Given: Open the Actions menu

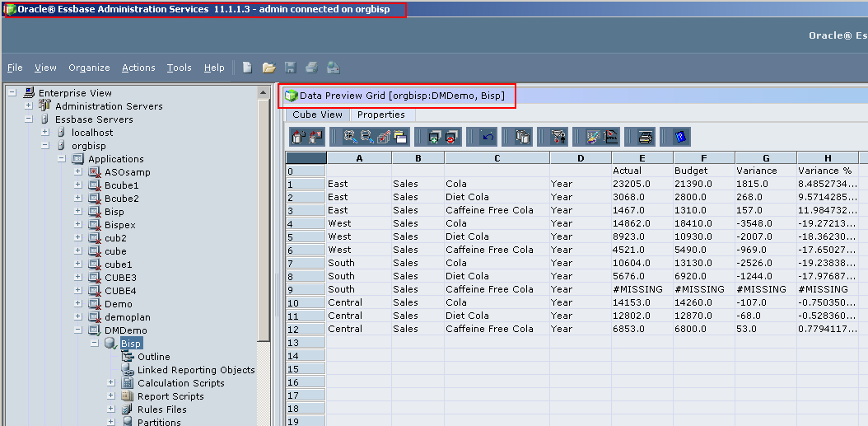Looking at the screenshot, I should pyautogui.click(x=138, y=68).
